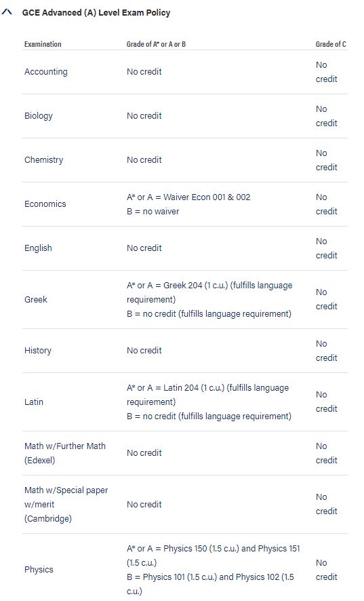Collapse the GCE Advanced Level Exam Policy section

point(7,13)
